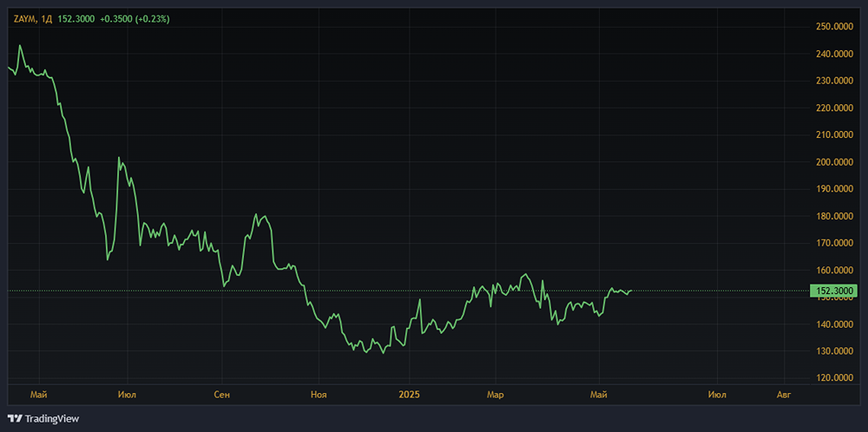Click the Ноя marker on time axis

pos(319,395)
